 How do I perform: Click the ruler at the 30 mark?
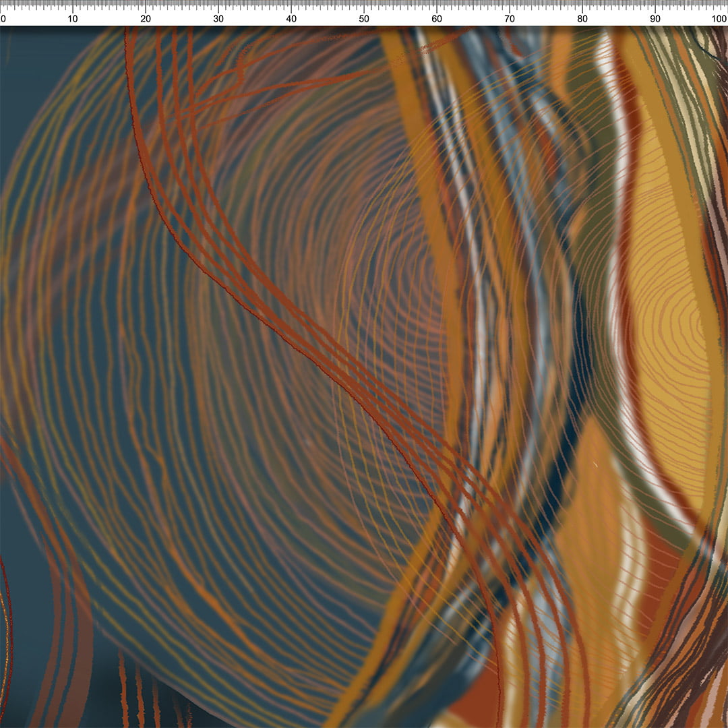pos(218,18)
